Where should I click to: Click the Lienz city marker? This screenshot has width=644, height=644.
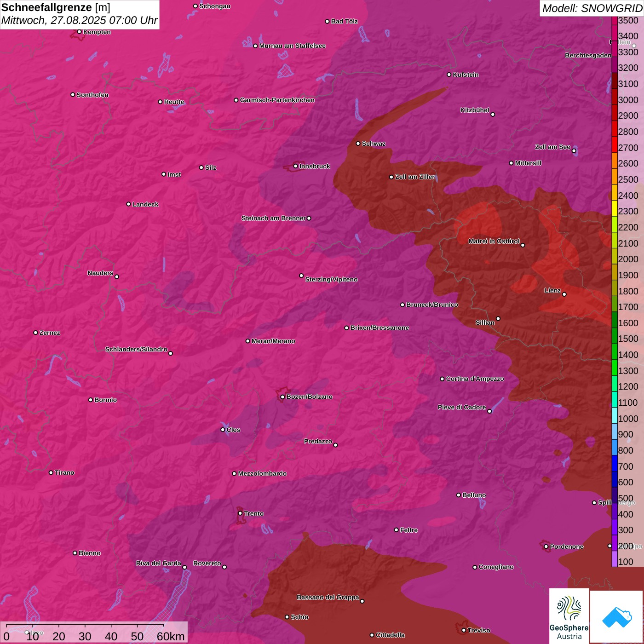(564, 294)
